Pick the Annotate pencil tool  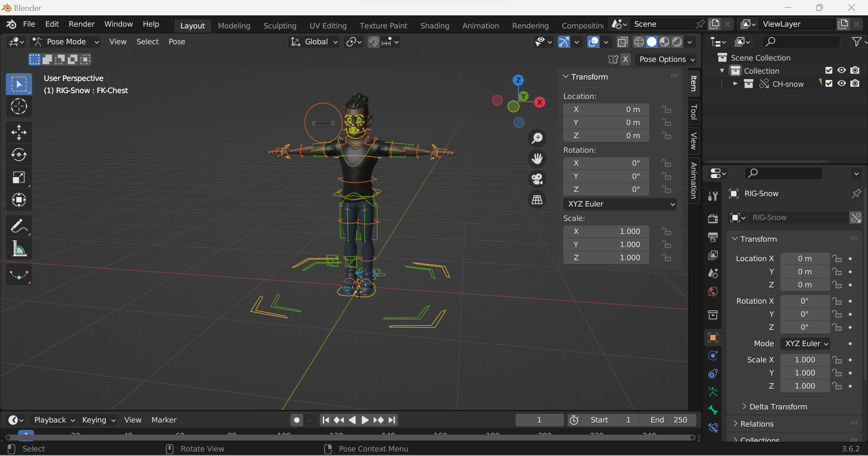(19, 226)
